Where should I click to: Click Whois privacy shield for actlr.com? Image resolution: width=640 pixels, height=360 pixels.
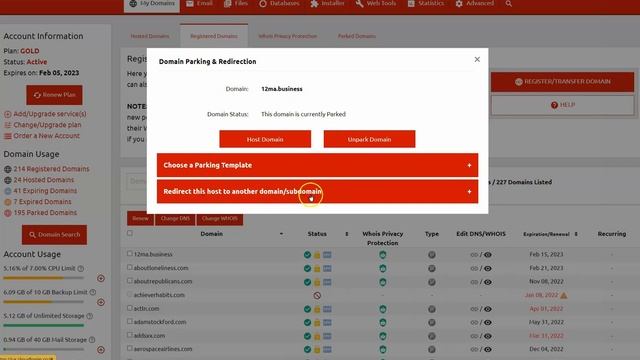coord(382,309)
